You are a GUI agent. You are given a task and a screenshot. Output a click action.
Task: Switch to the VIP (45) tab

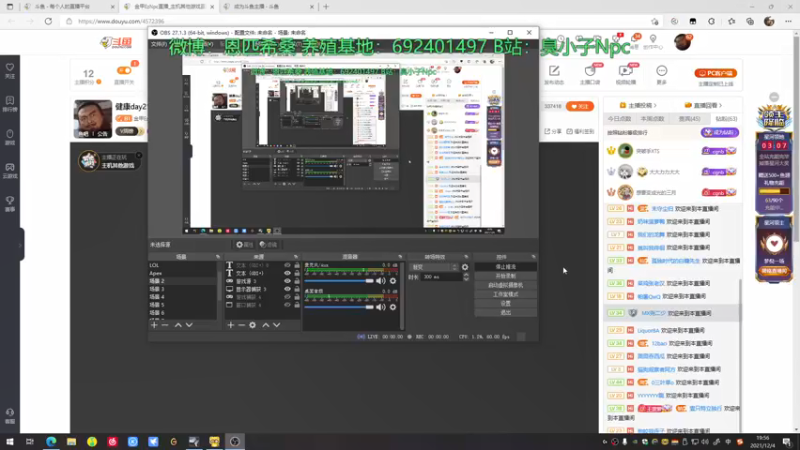coord(689,118)
